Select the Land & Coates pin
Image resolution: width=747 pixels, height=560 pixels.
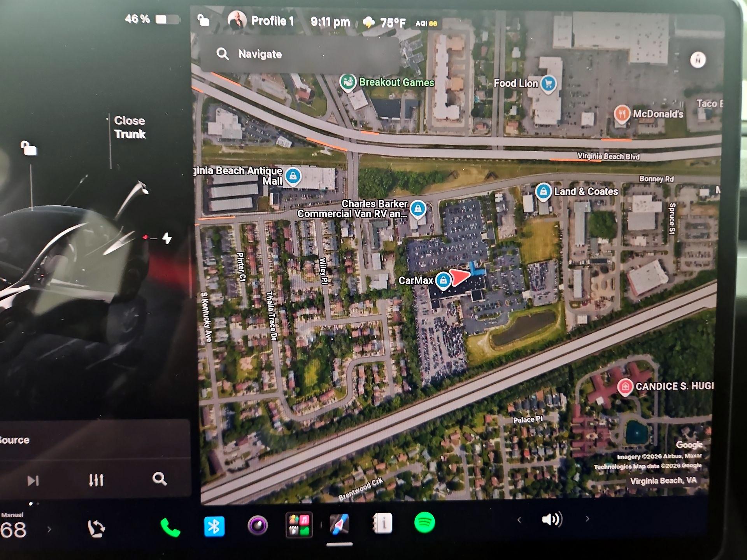point(543,191)
